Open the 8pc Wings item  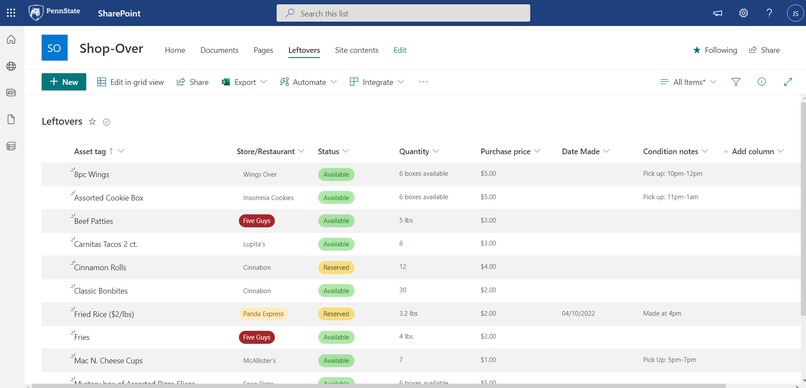tap(91, 175)
